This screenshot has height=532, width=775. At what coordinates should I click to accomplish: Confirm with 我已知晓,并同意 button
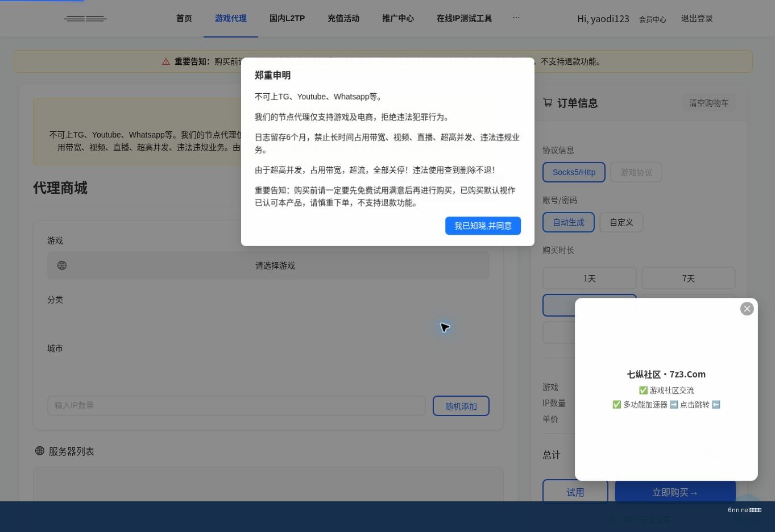(483, 226)
